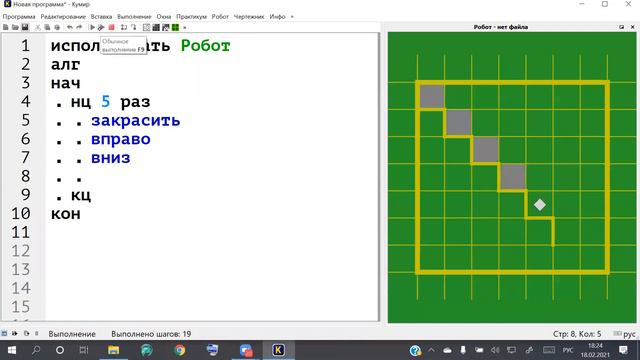Open the Выполнение menu

click(x=134, y=17)
